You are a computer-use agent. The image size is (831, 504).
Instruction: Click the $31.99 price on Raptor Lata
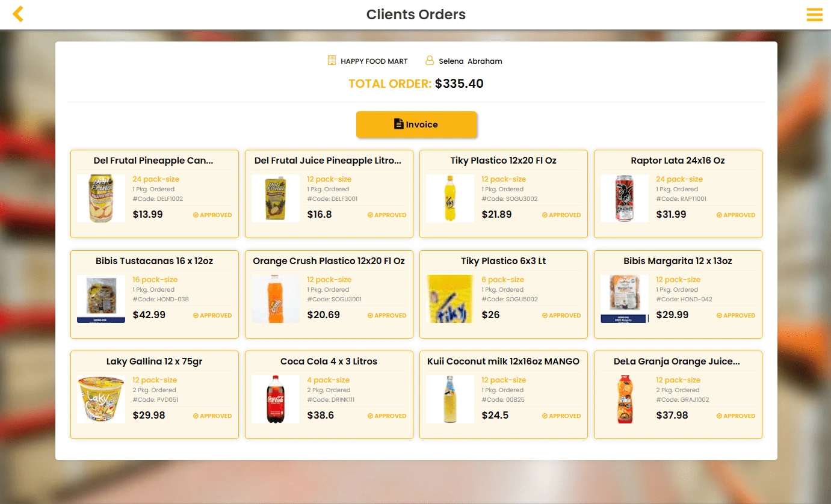(671, 214)
